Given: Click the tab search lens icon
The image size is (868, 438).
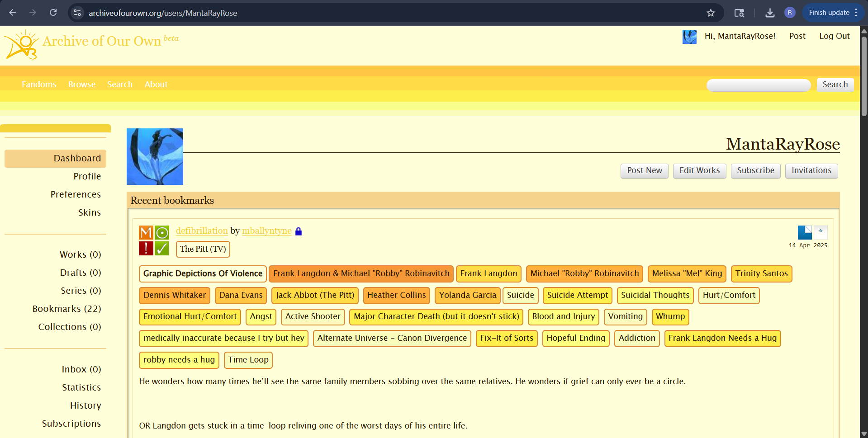Looking at the screenshot, I should coord(739,13).
